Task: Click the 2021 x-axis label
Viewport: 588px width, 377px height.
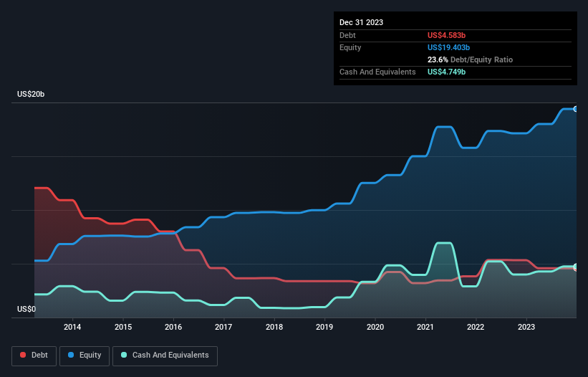Action: pos(425,327)
